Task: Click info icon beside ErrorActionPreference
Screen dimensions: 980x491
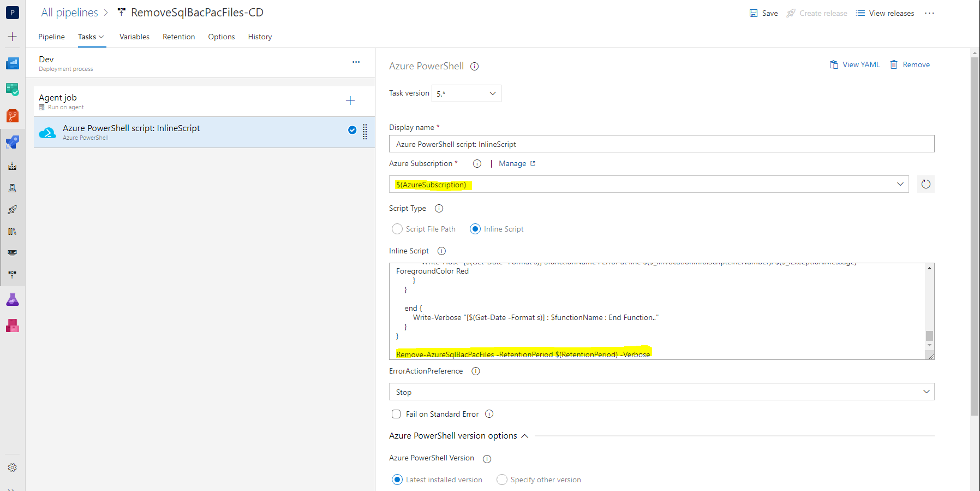Action: (475, 371)
